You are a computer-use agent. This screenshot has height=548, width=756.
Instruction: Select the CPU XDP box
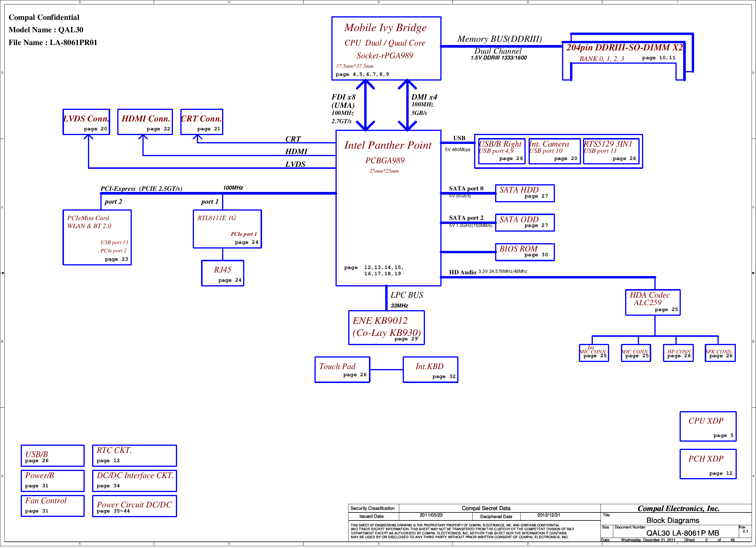pyautogui.click(x=708, y=426)
